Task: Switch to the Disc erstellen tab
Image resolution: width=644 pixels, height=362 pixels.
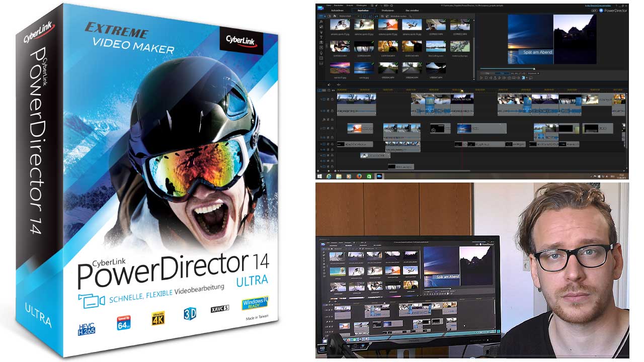Action: (x=412, y=11)
